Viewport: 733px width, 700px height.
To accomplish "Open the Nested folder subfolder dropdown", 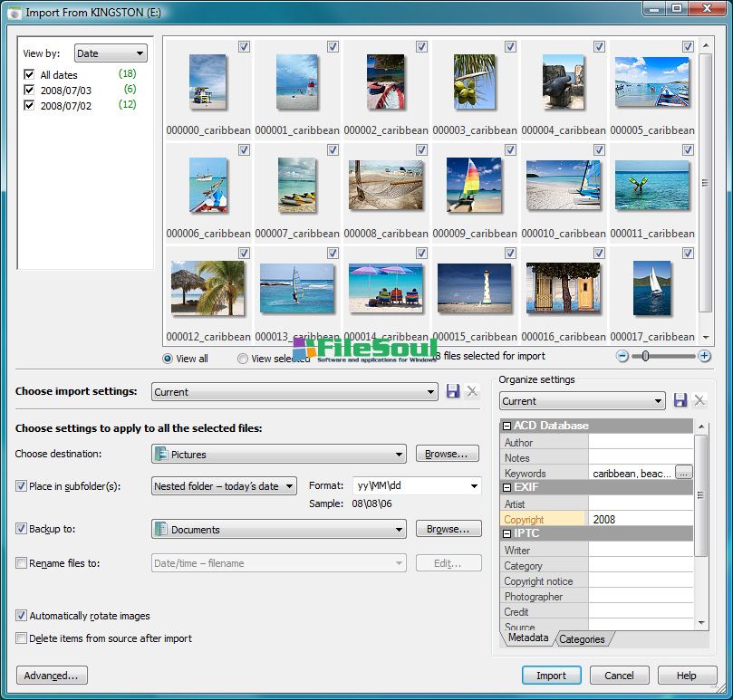I will point(225,486).
